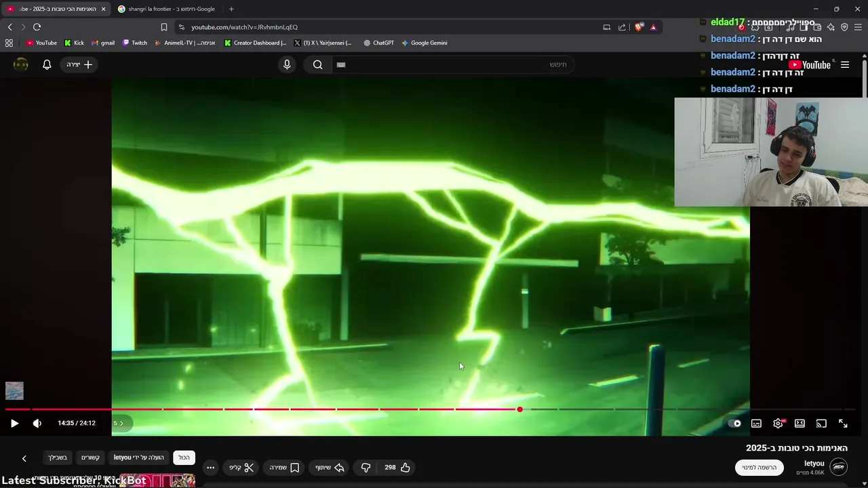Switch to shangri la frontier Google tab

click(x=167, y=9)
